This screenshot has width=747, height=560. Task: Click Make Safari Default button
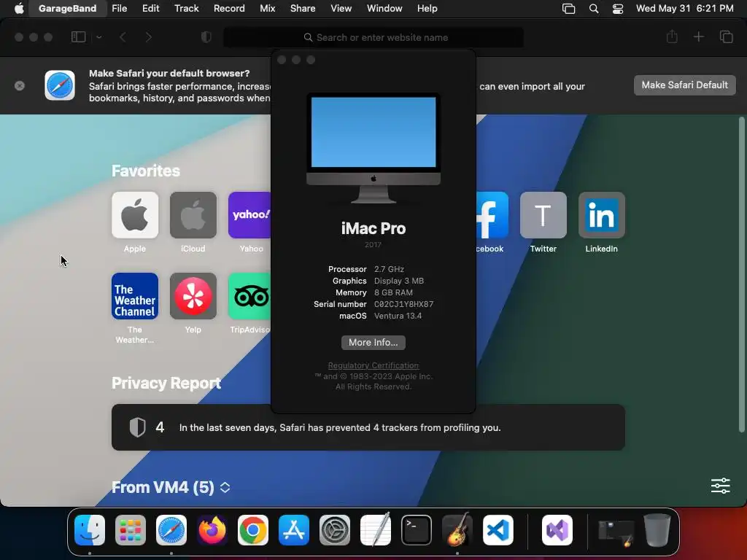point(684,85)
